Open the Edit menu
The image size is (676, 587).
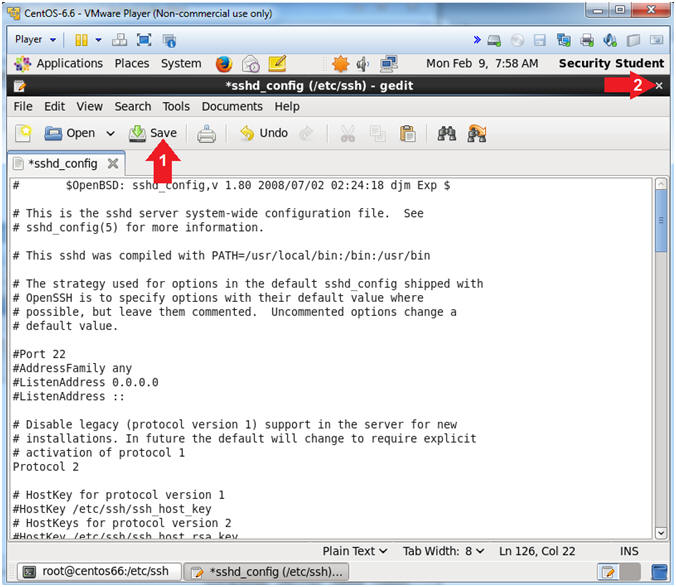coord(54,106)
